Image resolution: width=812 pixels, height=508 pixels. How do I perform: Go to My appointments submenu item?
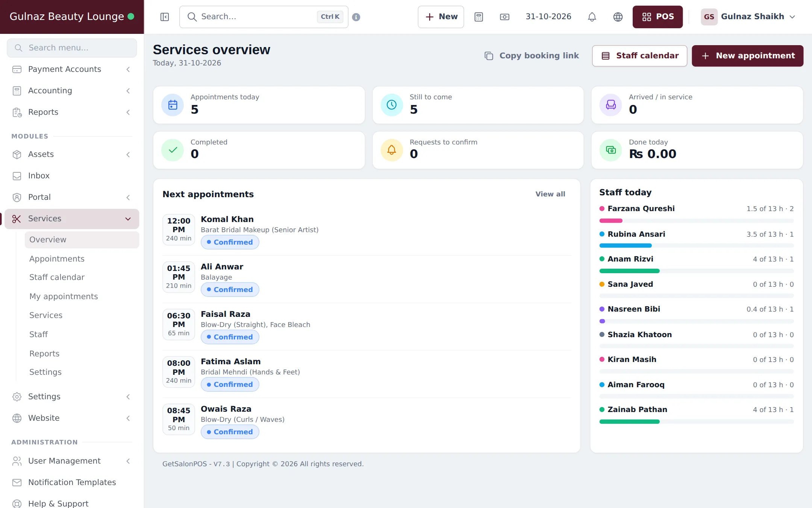pyautogui.click(x=64, y=297)
